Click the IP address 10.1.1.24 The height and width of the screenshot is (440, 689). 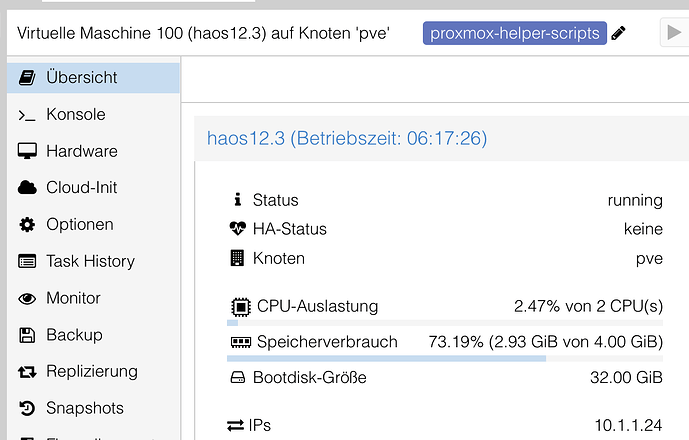click(x=628, y=425)
